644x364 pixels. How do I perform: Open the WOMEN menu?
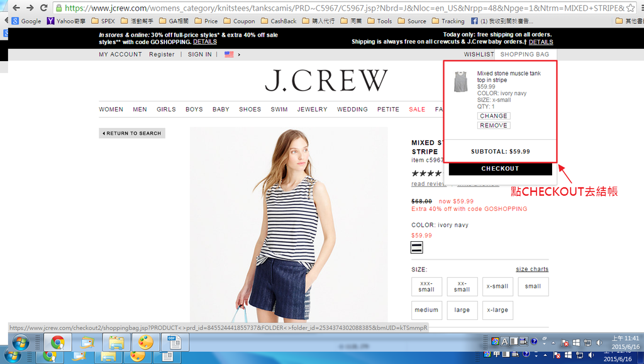tap(111, 110)
